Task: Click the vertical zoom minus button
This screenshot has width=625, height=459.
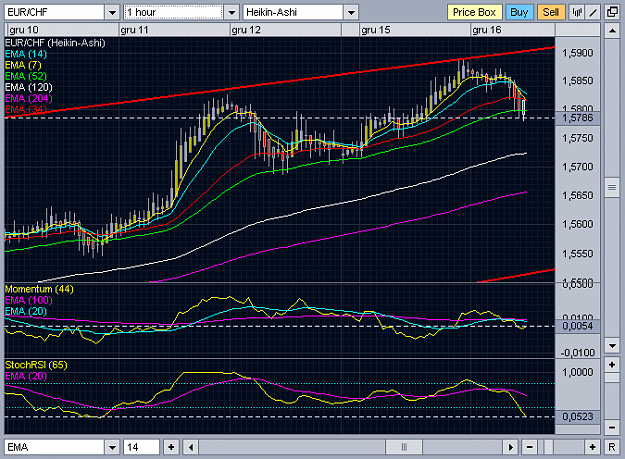Action: click(612, 428)
